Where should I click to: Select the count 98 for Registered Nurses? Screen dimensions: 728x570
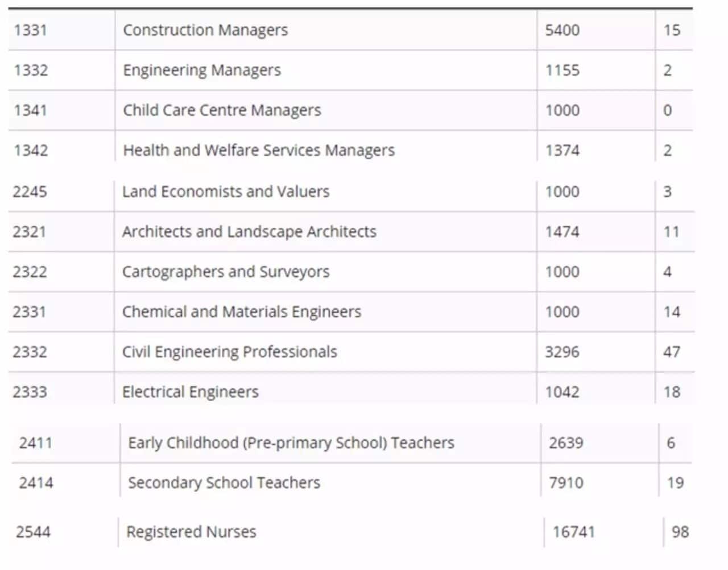(x=680, y=532)
